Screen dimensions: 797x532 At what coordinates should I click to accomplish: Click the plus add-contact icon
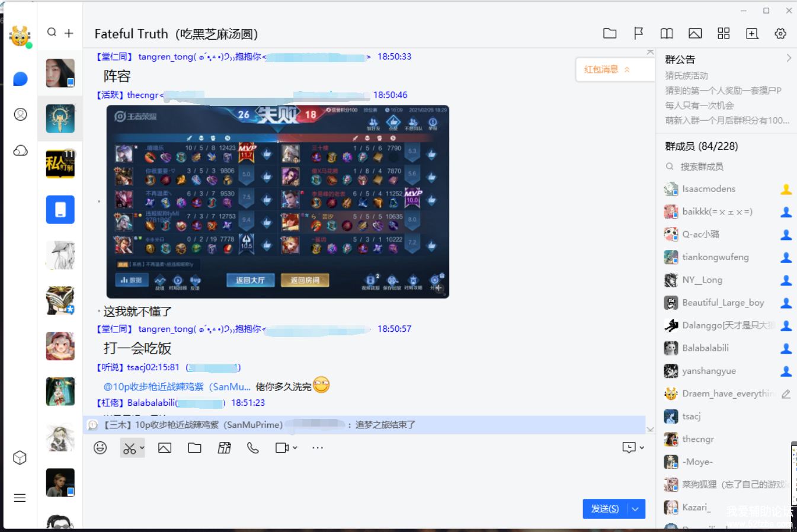pyautogui.click(x=69, y=33)
